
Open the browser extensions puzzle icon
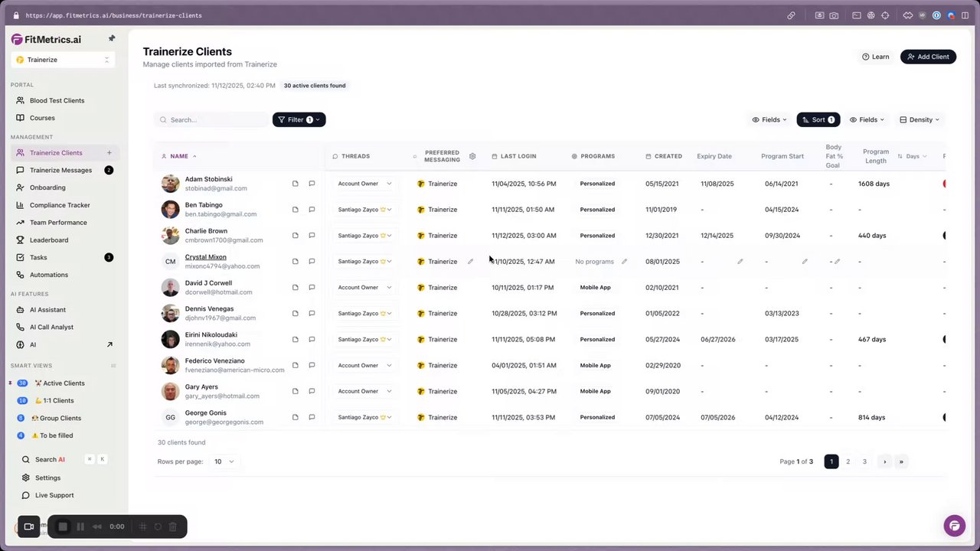coord(908,15)
